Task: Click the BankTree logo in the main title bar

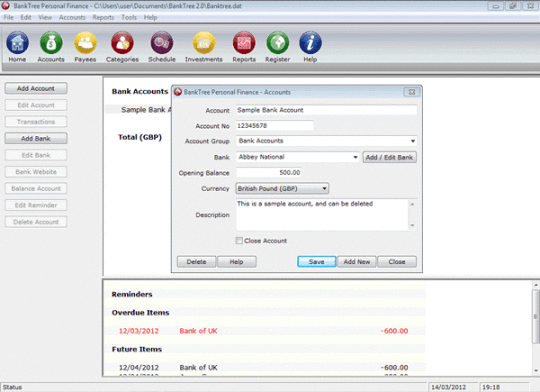Action: [x=5, y=6]
